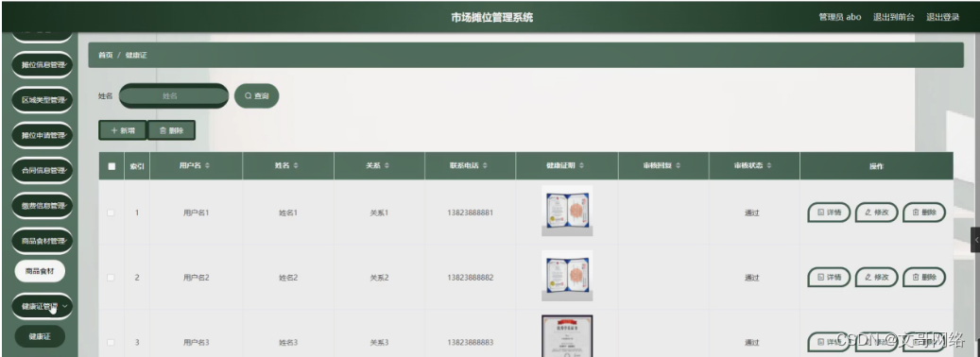Click the 关系3 cell
Image resolution: width=980 pixels, height=357 pixels.
379,343
